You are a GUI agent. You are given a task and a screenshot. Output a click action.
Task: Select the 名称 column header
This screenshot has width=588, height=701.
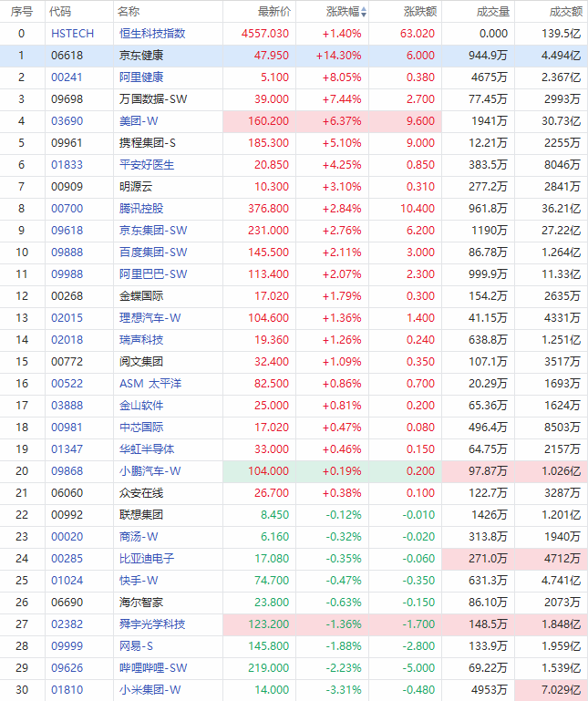[x=129, y=12]
